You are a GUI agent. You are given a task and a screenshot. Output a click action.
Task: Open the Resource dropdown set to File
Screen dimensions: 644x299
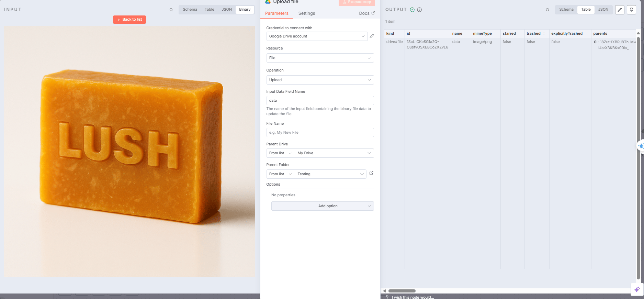(320, 58)
